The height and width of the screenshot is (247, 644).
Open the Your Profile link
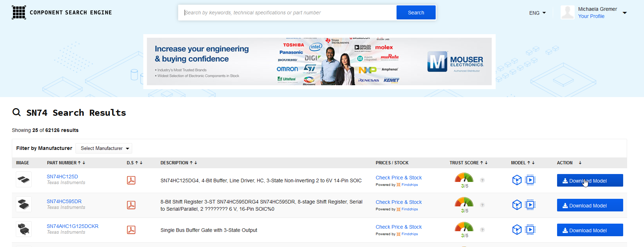pos(591,16)
